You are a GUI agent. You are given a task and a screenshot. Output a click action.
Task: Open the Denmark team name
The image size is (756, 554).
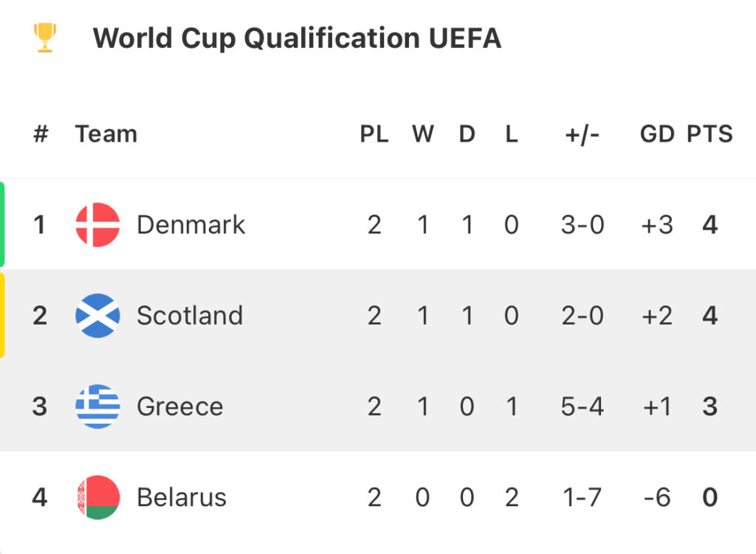click(x=190, y=224)
